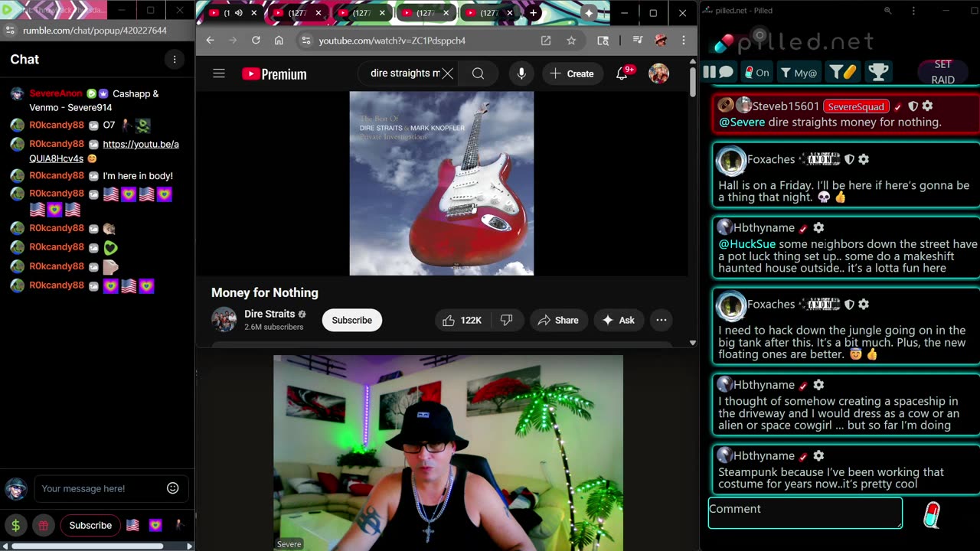Open Pilled window three-dot menu
The height and width of the screenshot is (551, 980).
click(x=913, y=11)
